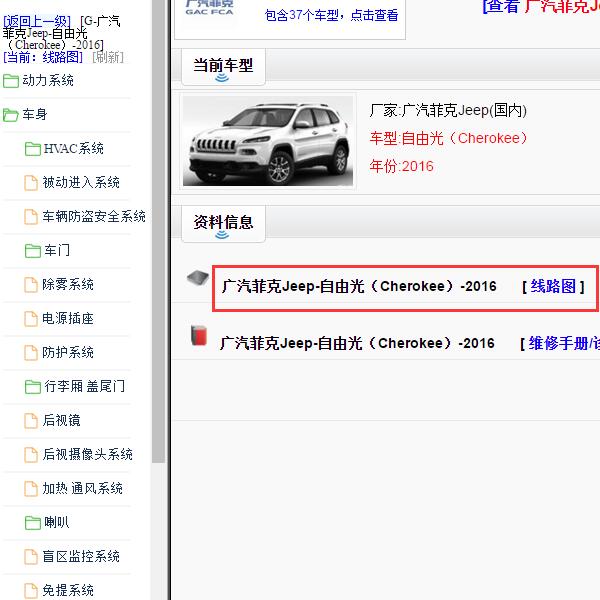Click the GAC FCA brand logo
600x600 pixels.
point(209,8)
